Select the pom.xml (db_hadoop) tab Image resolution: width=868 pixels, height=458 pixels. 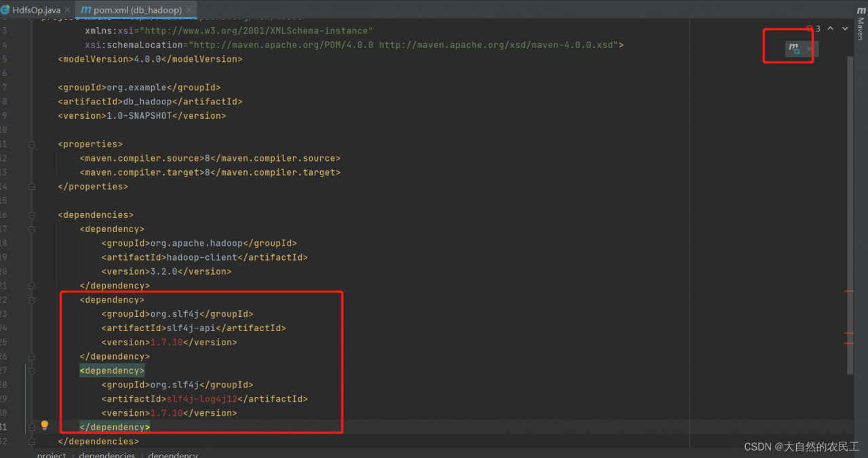136,10
